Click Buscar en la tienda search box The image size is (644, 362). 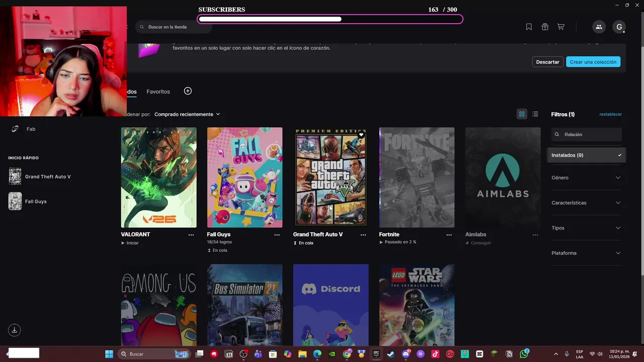pos(174,27)
